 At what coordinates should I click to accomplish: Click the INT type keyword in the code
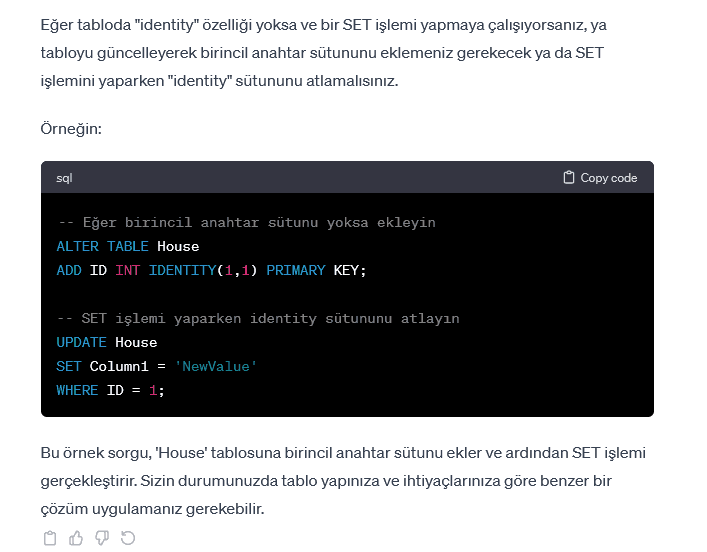(127, 270)
